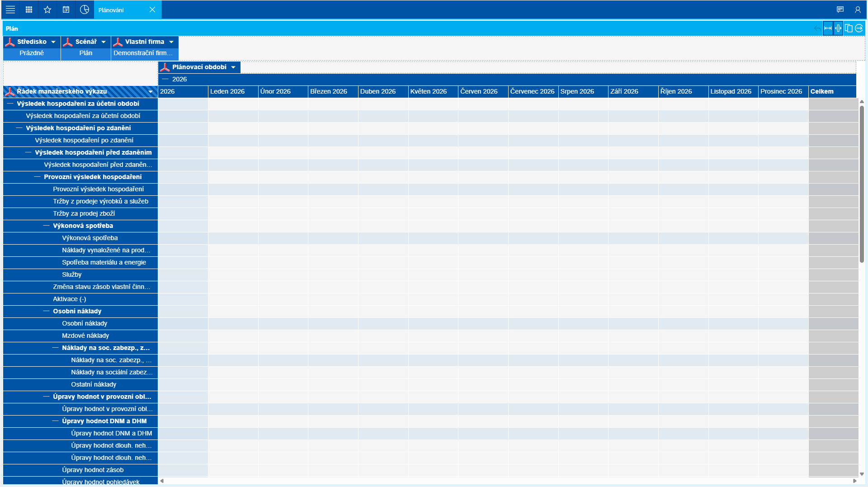Select Tržby z prodeje výrobků a služeb row
The width and height of the screenshot is (868, 487).
80,202
